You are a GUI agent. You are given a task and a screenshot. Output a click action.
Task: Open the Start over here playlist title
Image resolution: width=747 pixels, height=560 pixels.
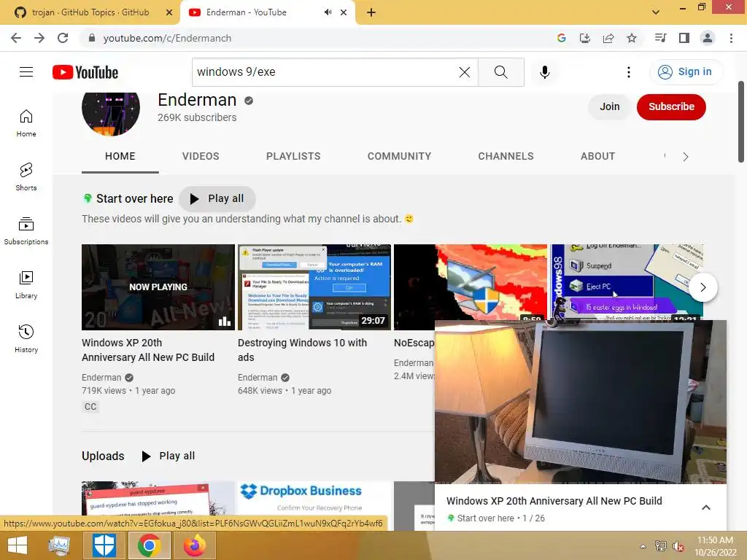[x=135, y=198]
